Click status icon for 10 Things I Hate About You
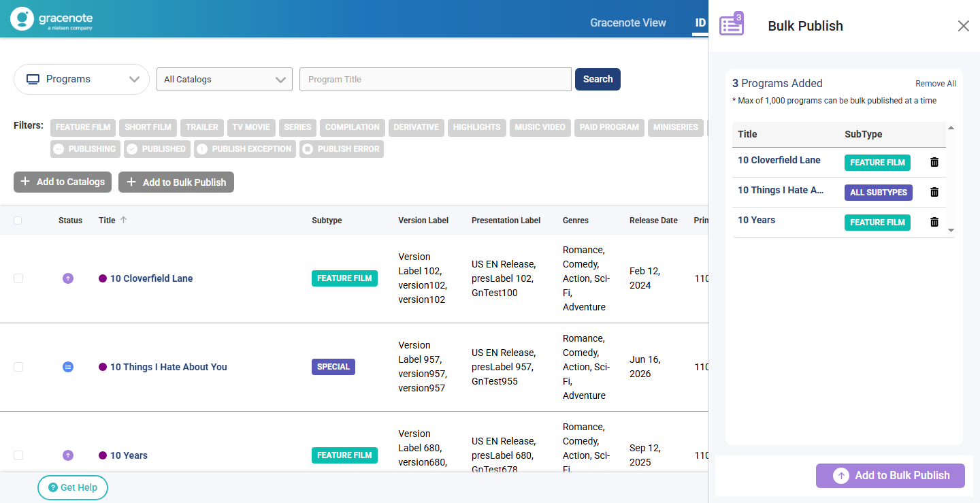 pos(68,367)
